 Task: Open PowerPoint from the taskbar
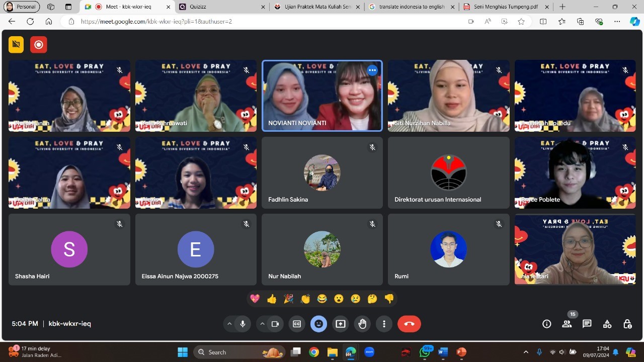click(460, 352)
